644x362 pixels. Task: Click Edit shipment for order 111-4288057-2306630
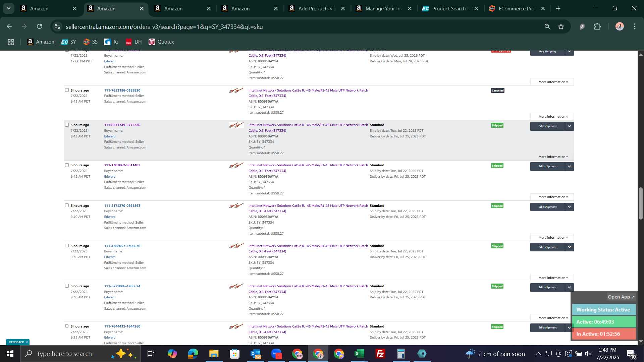[547, 247]
